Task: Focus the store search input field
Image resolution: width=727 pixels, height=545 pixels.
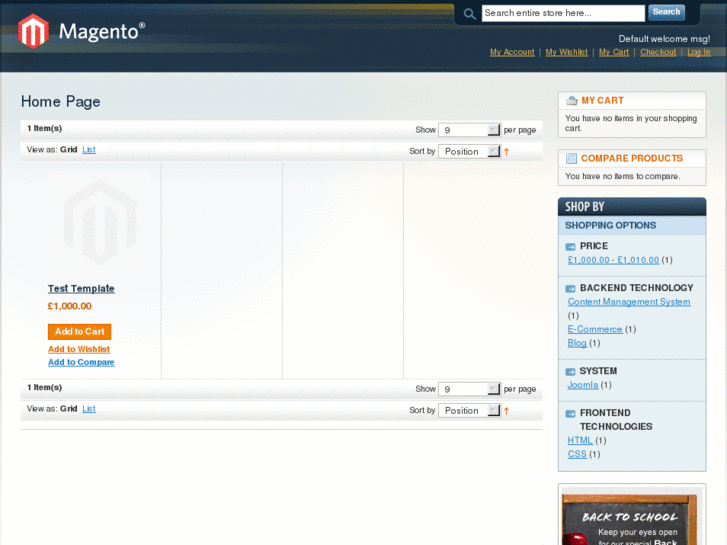Action: 563,13
